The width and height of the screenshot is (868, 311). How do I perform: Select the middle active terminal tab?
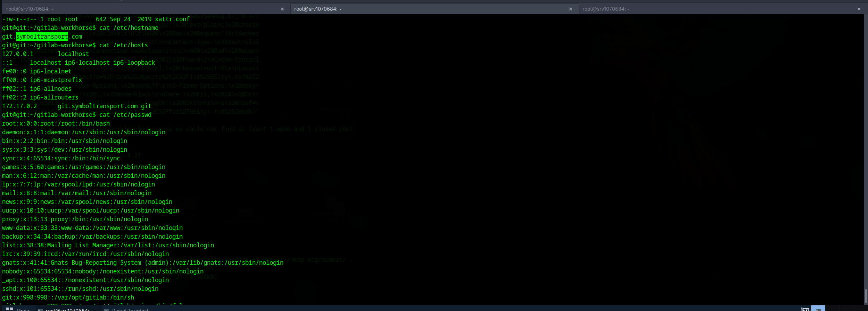coord(427,9)
